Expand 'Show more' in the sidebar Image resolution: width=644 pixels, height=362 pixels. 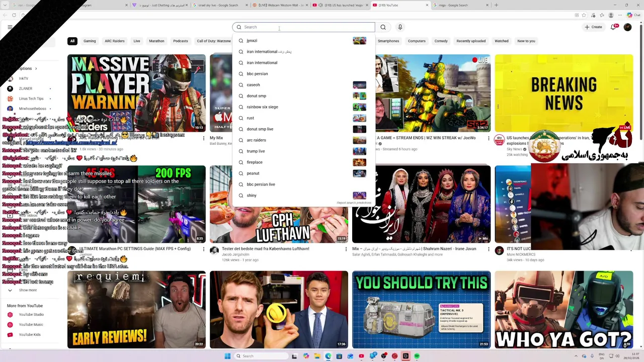[28, 290]
